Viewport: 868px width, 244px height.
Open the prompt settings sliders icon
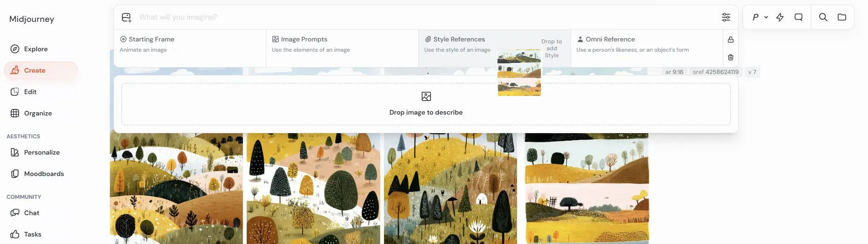pyautogui.click(x=726, y=17)
